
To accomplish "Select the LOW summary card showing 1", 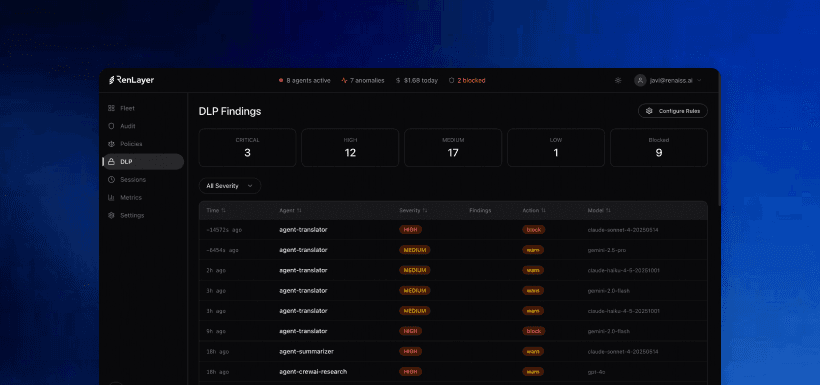I will tap(556, 148).
